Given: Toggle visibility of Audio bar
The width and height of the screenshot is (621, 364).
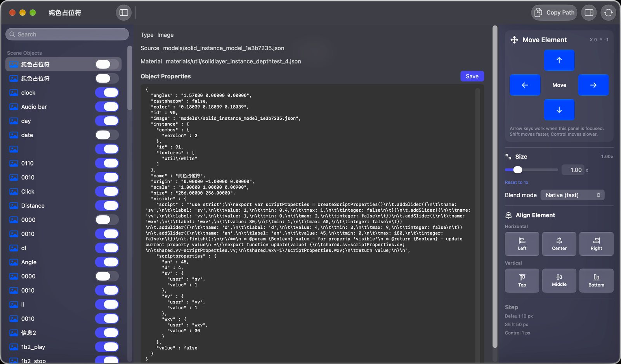Looking at the screenshot, I should (107, 107).
